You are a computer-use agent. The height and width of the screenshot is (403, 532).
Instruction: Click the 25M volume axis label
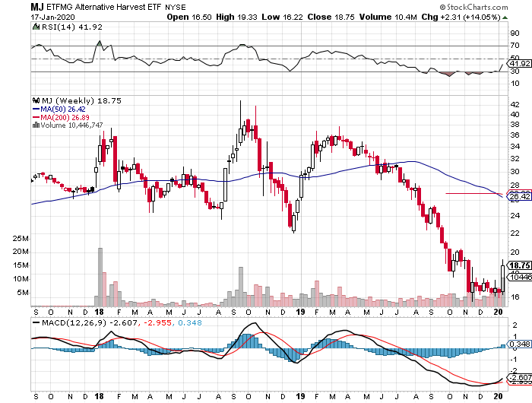click(x=21, y=238)
